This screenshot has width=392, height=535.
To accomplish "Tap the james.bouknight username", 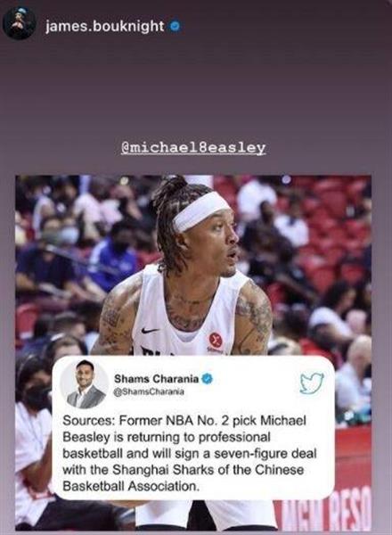I will (104, 26).
